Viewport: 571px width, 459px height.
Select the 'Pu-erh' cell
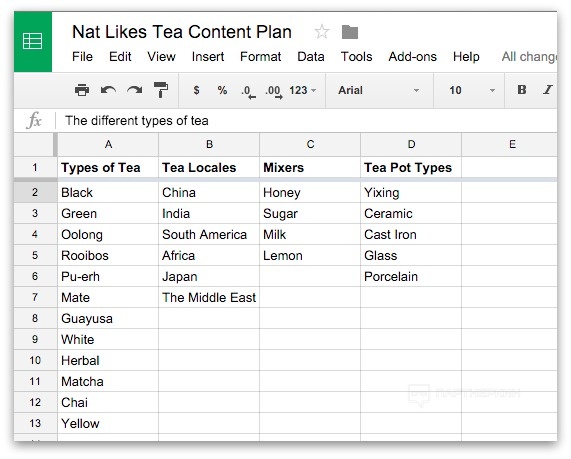click(x=108, y=276)
